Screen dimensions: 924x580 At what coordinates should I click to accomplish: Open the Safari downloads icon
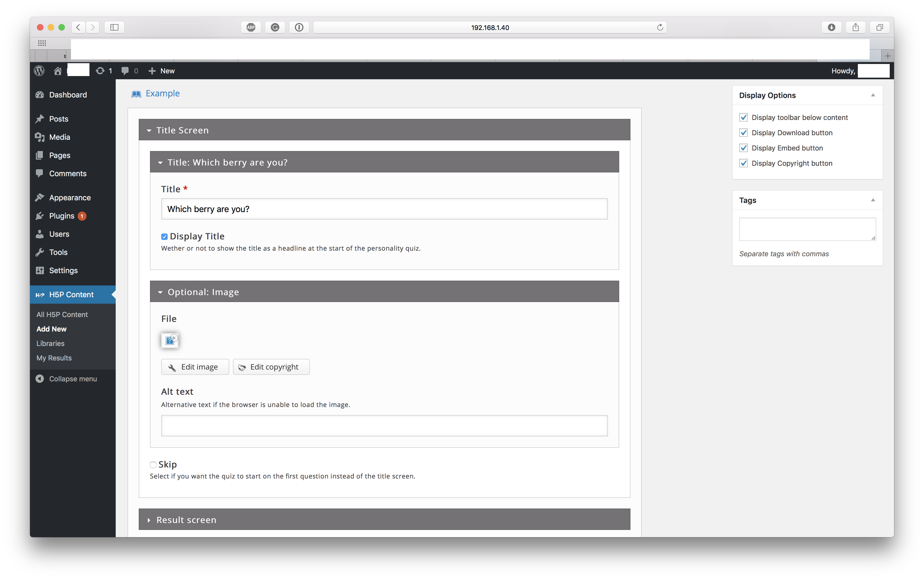831,27
